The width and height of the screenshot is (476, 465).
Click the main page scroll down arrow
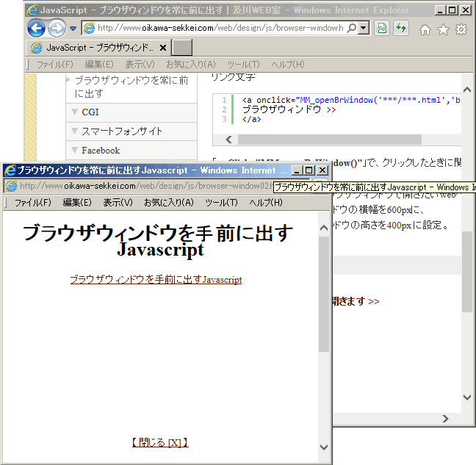pos(467,397)
